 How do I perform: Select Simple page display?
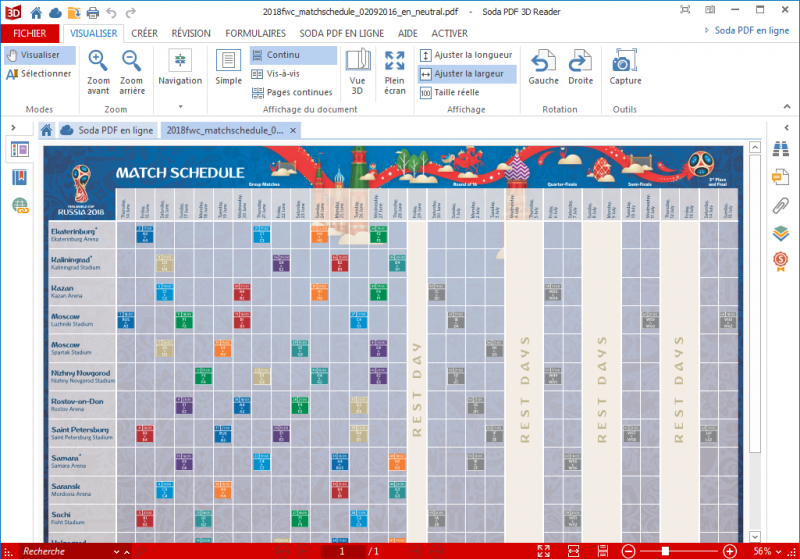pyautogui.click(x=228, y=67)
